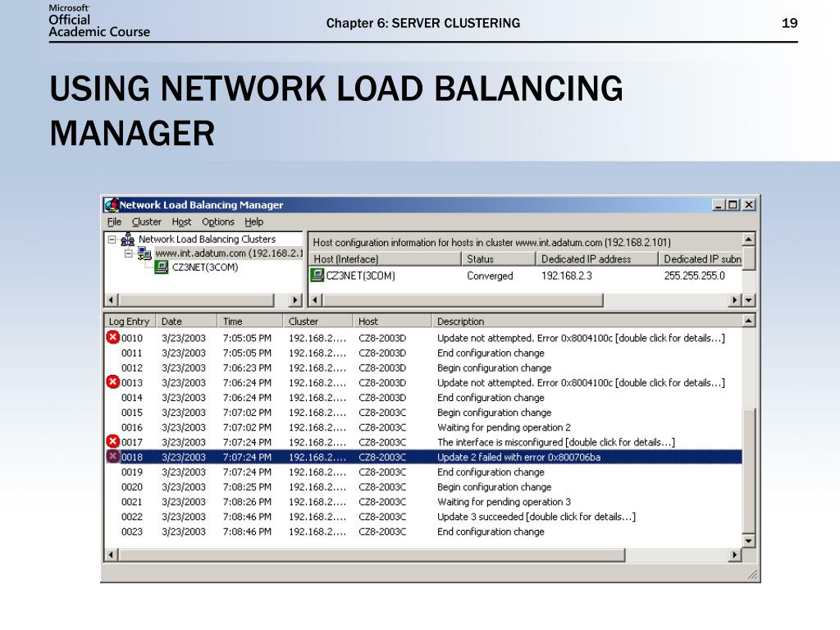The image size is (840, 630).
Task: Click the Dedicated IP address column header
Action: coord(597,259)
